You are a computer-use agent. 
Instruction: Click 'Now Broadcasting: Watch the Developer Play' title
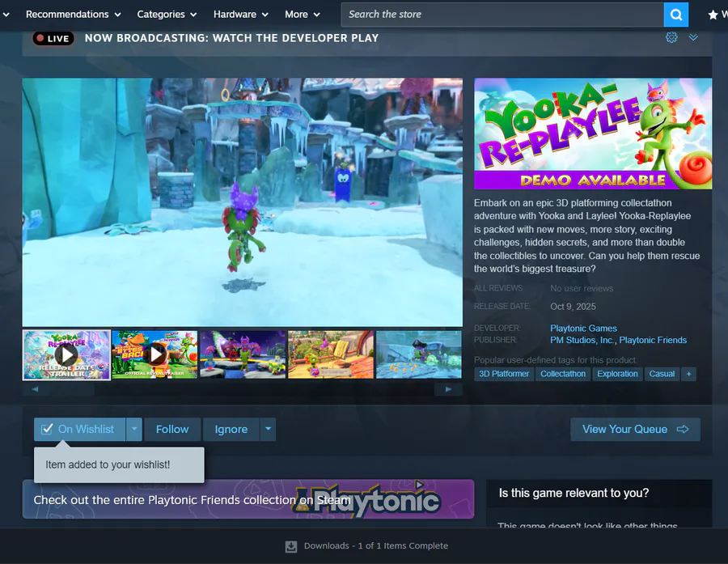point(231,38)
